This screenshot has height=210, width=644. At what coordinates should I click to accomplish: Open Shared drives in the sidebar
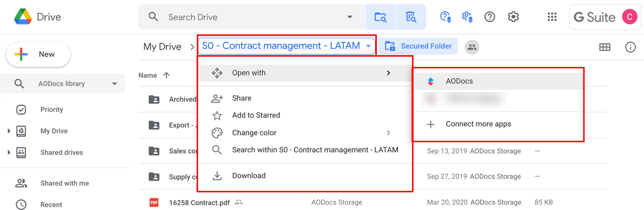coord(62,152)
